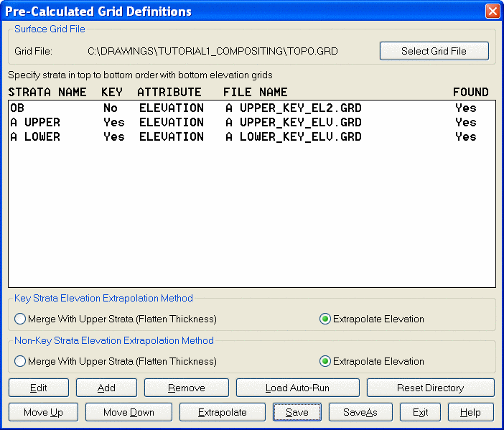
Task: Click the grid file path TOPO.GRD
Action: (x=213, y=52)
